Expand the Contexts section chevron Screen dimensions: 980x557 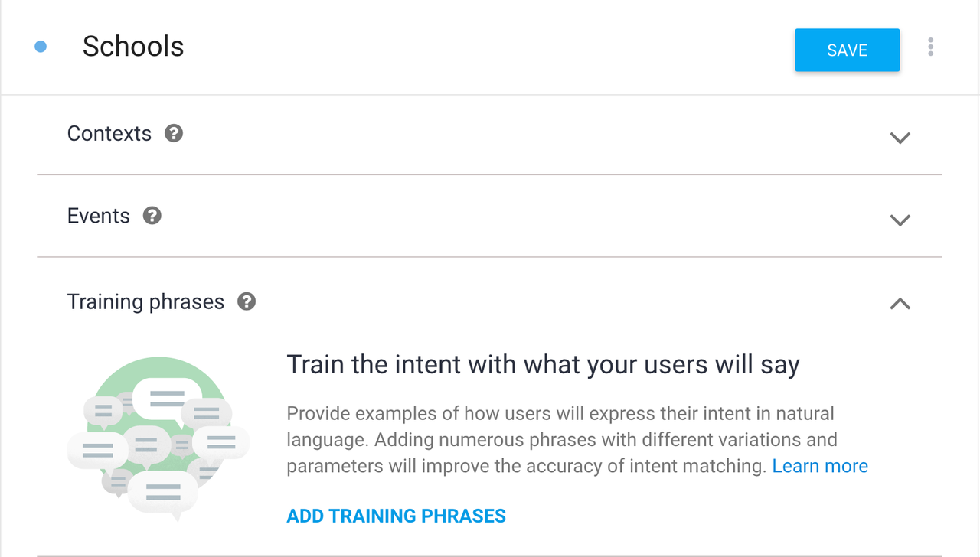point(900,138)
